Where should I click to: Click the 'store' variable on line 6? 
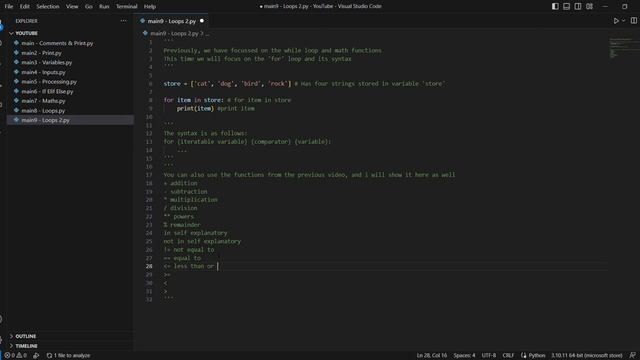(x=172, y=84)
